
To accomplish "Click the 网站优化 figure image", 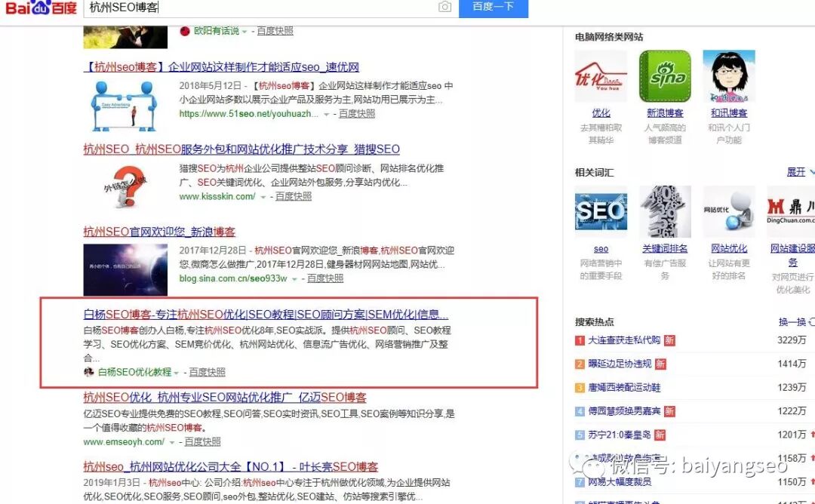I will [x=729, y=211].
